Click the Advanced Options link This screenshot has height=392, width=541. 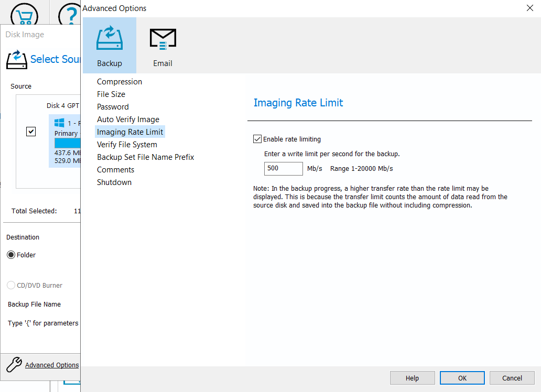[x=52, y=365]
